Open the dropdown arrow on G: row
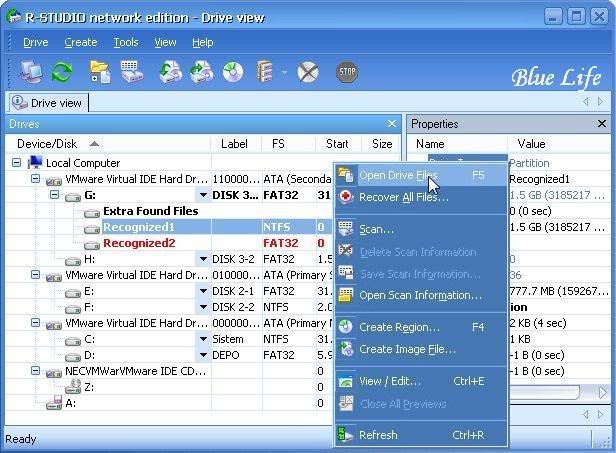The image size is (616, 453). point(203,195)
